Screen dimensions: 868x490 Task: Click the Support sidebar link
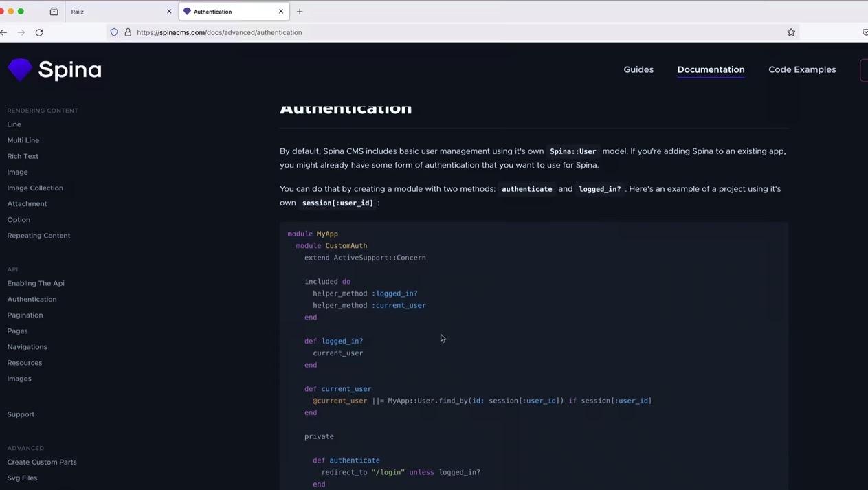(21, 414)
